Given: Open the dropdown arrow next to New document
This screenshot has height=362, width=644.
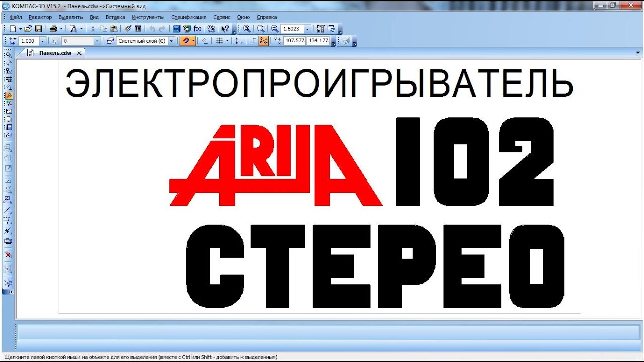Looking at the screenshot, I should pos(20,29).
